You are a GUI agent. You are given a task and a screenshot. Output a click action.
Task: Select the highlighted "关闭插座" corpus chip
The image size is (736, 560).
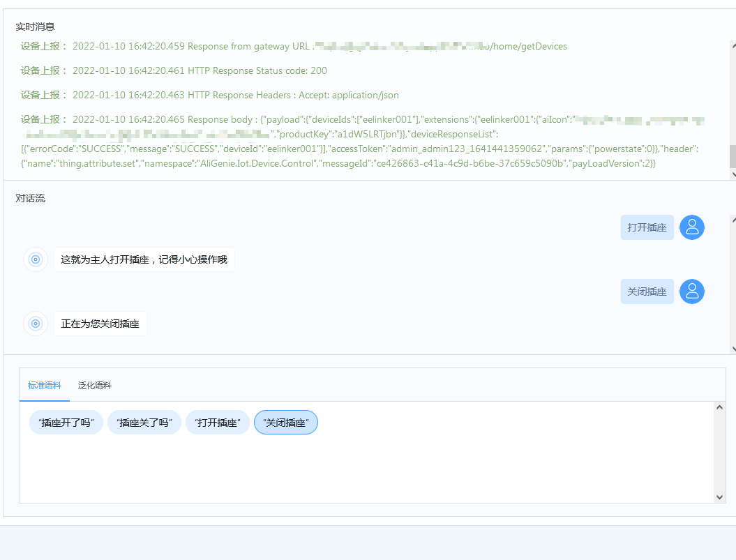click(286, 423)
